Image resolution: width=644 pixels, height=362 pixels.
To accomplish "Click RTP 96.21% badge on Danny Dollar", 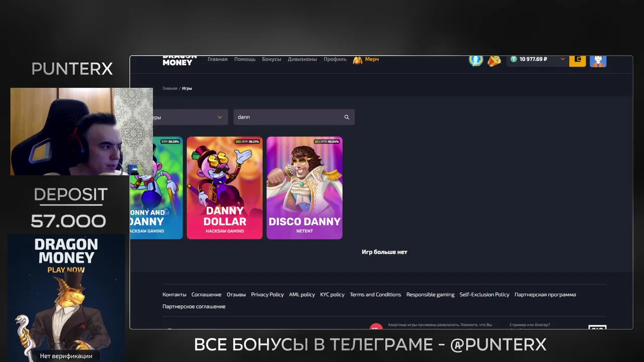I will [247, 142].
